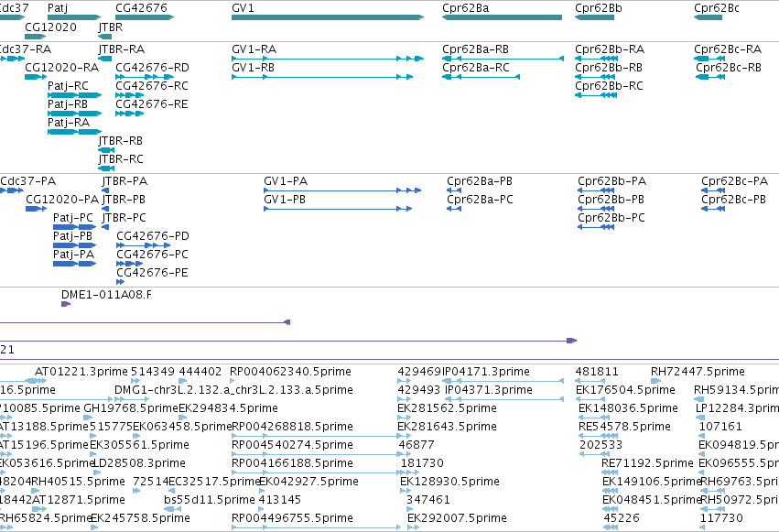Select transcript JTBR-RA
This screenshot has height=532, width=779.
pyautogui.click(x=105, y=59)
